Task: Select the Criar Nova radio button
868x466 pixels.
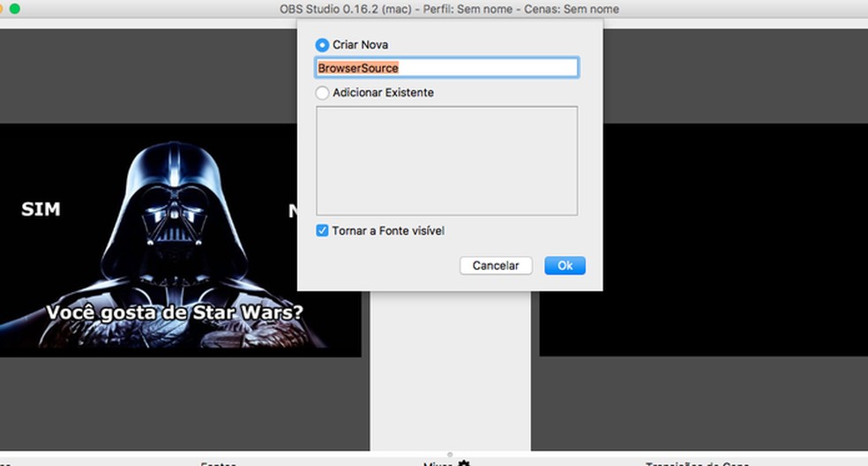Action: [x=322, y=45]
